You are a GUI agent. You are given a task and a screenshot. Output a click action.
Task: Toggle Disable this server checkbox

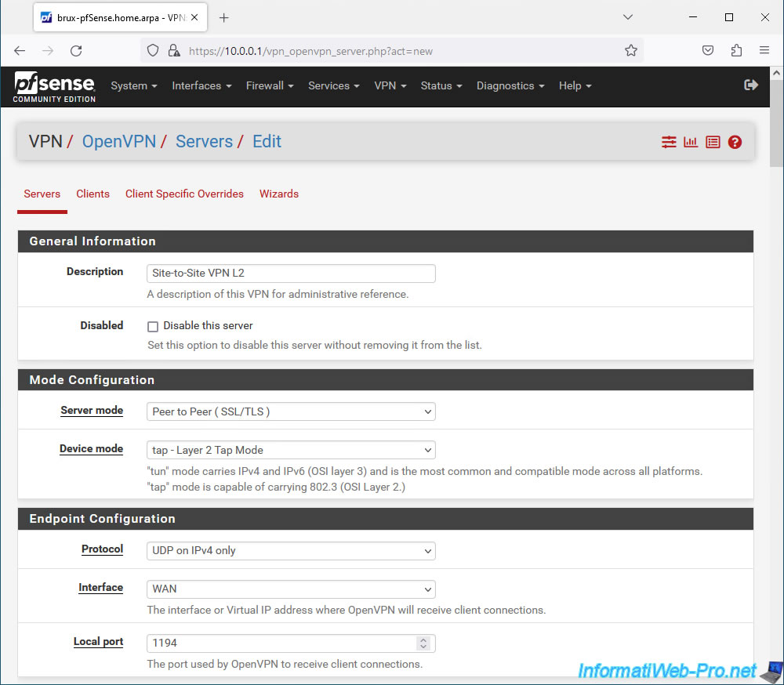coord(153,327)
